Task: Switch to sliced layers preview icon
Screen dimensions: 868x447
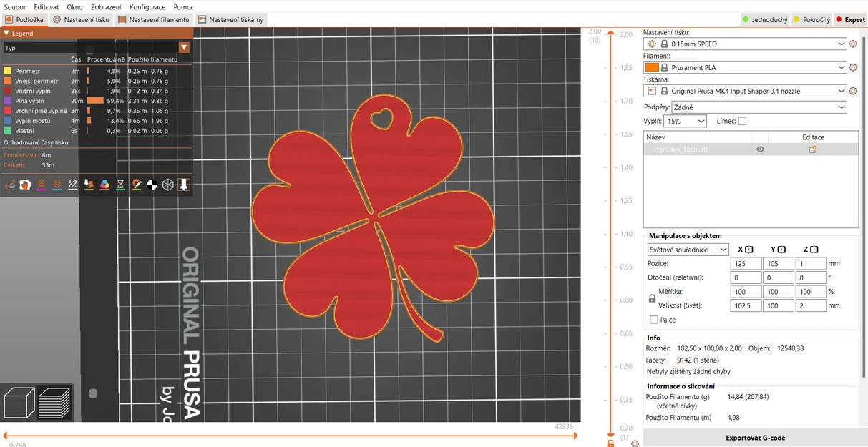Action: 54,402
